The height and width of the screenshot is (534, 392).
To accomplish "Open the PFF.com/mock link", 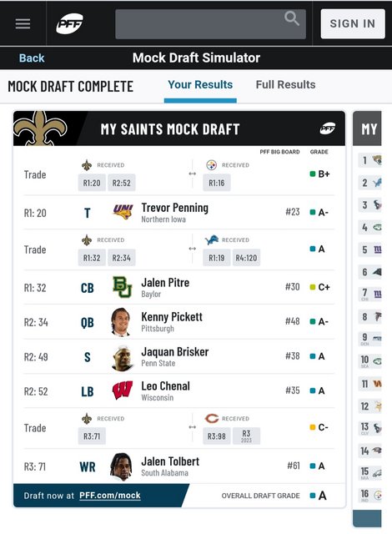I will pyautogui.click(x=110, y=495).
